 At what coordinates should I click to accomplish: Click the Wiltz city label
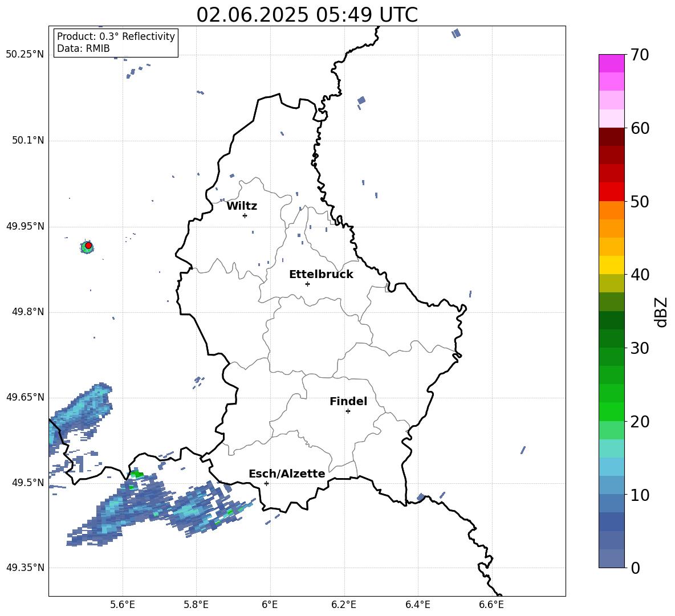tap(242, 206)
